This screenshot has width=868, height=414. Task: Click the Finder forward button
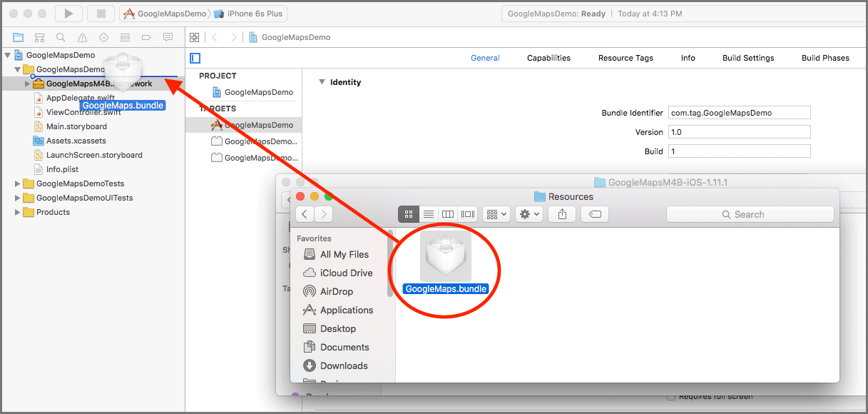tap(324, 214)
